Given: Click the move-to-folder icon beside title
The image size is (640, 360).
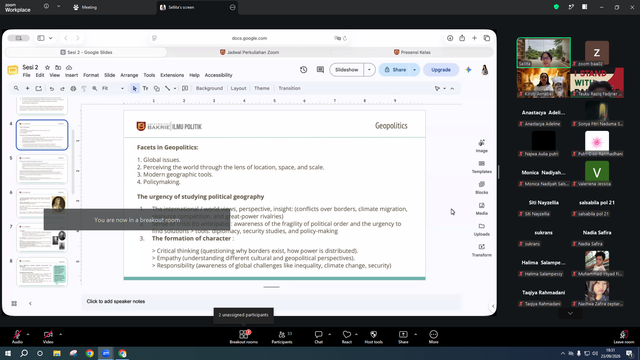Looking at the screenshot, I should point(58,67).
